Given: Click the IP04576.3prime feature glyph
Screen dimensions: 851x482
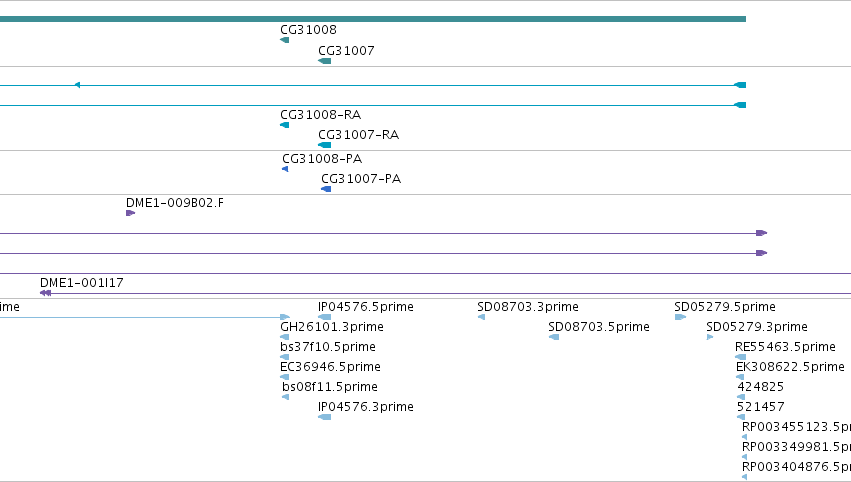Looking at the screenshot, I should [x=325, y=417].
